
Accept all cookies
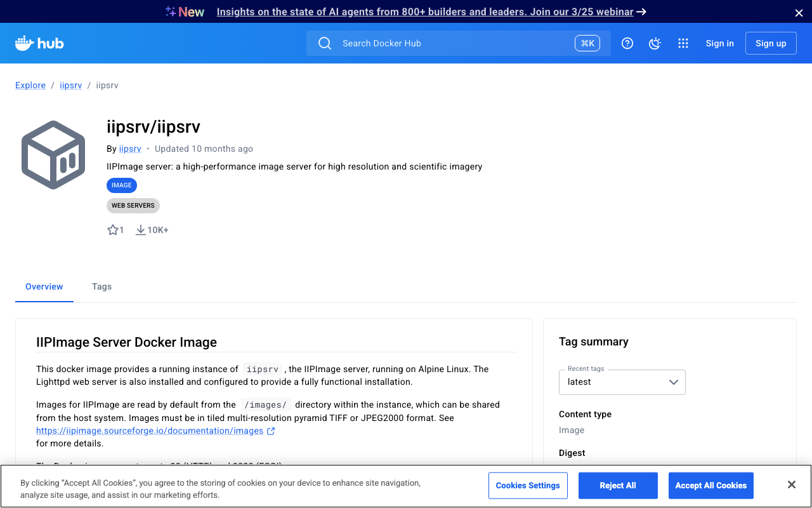click(710, 485)
